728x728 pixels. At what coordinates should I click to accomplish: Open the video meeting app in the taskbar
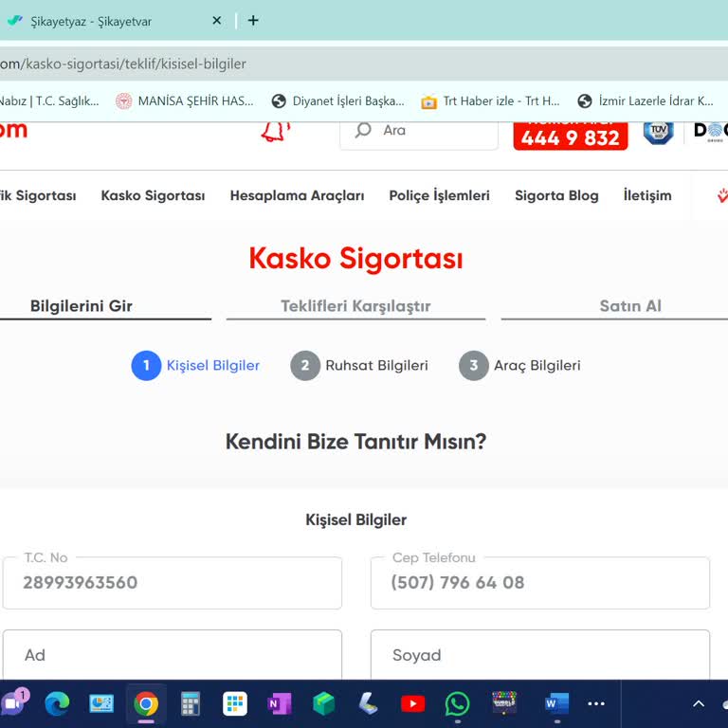(14, 703)
